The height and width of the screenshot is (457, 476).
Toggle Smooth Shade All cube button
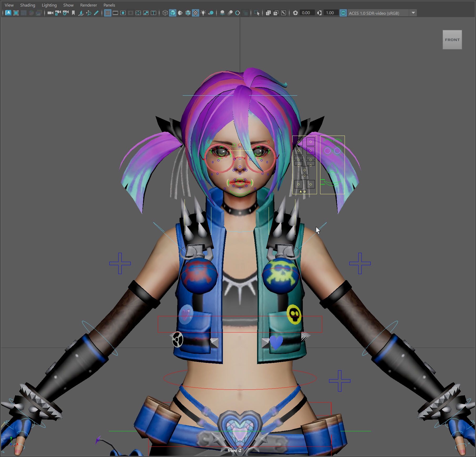[x=173, y=13]
